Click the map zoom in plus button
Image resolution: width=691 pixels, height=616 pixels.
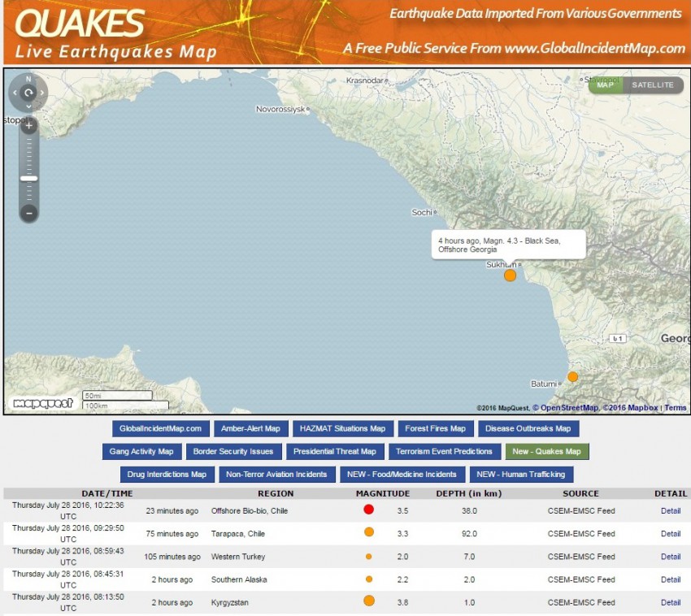coord(29,126)
